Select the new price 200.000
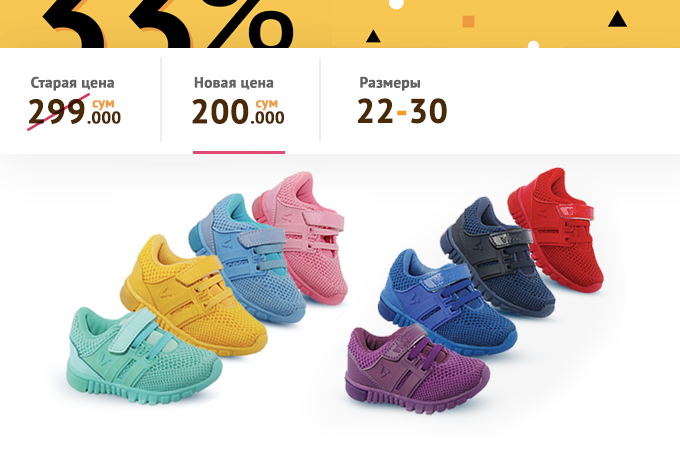This screenshot has width=680, height=453. pyautogui.click(x=238, y=112)
